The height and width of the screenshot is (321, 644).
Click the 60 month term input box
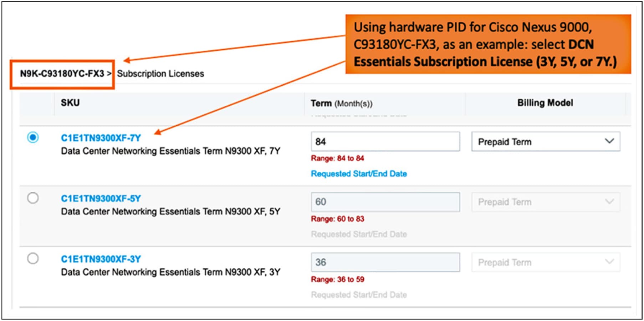(x=385, y=202)
